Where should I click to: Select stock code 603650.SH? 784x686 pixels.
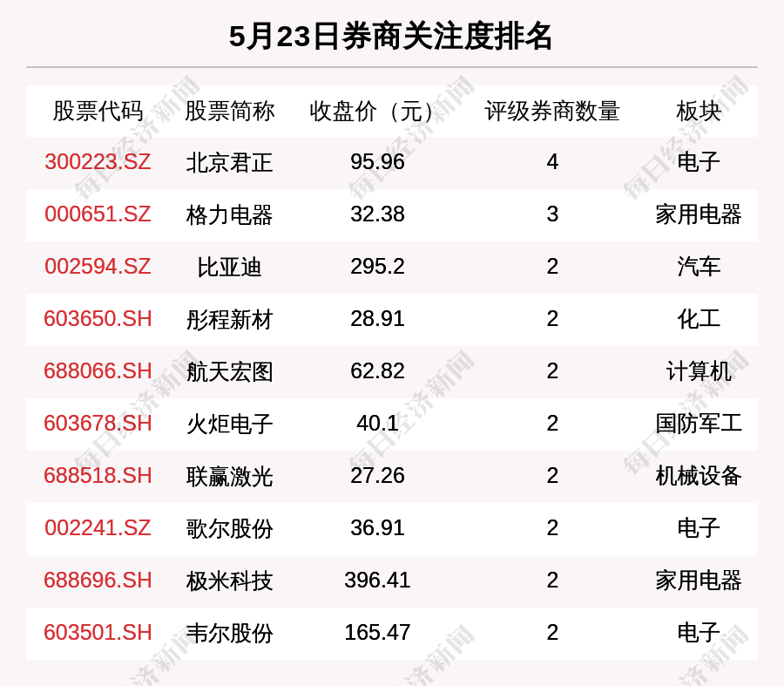tap(98, 319)
